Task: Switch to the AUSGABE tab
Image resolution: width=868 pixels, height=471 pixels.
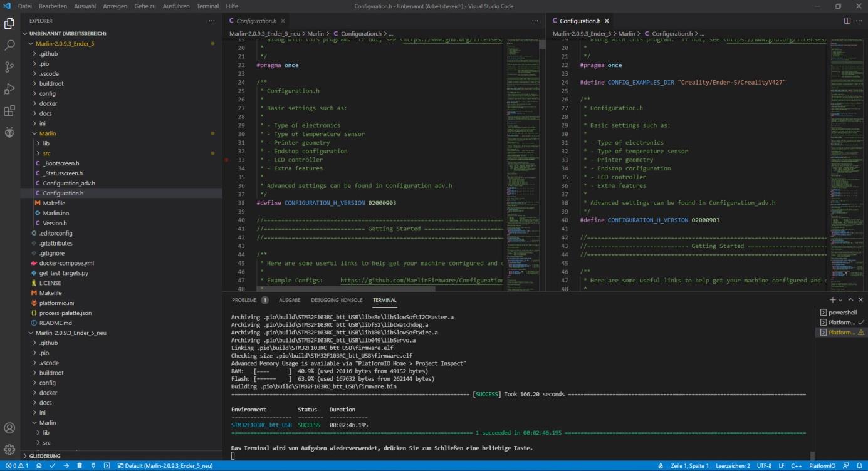Action: coord(290,300)
